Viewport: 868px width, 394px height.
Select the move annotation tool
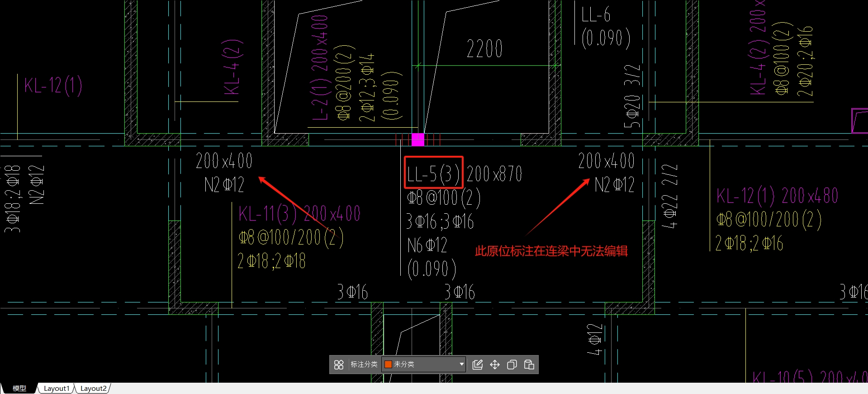pyautogui.click(x=495, y=365)
